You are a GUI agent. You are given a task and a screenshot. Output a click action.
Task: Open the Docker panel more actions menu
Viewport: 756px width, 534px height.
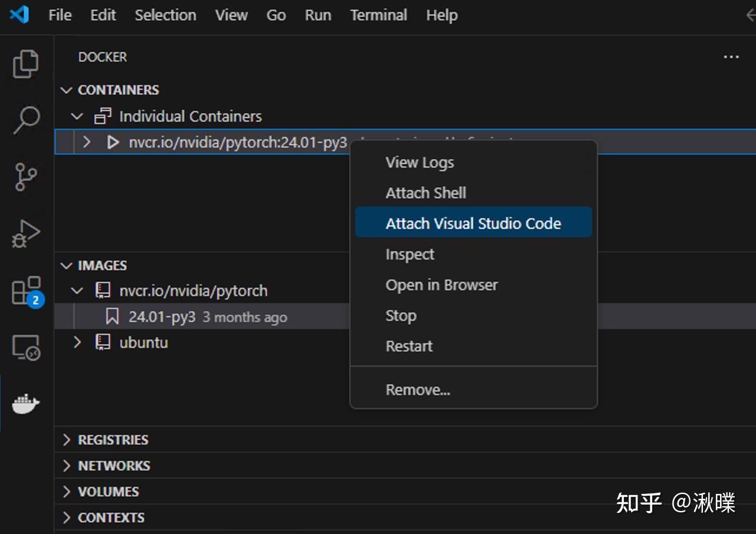coord(731,57)
